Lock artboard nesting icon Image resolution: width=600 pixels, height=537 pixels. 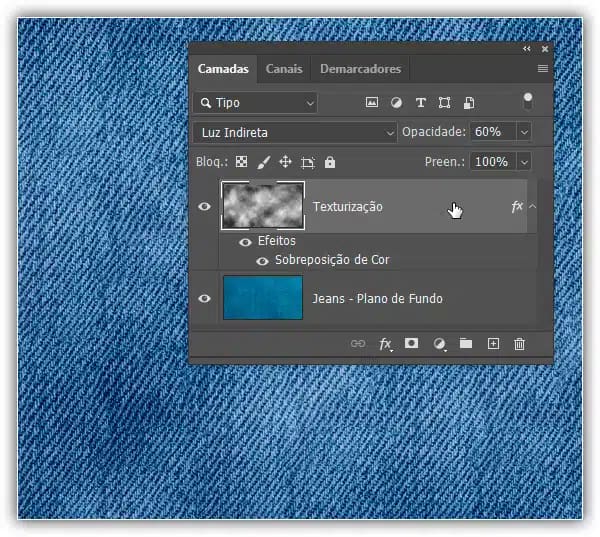pyautogui.click(x=308, y=162)
